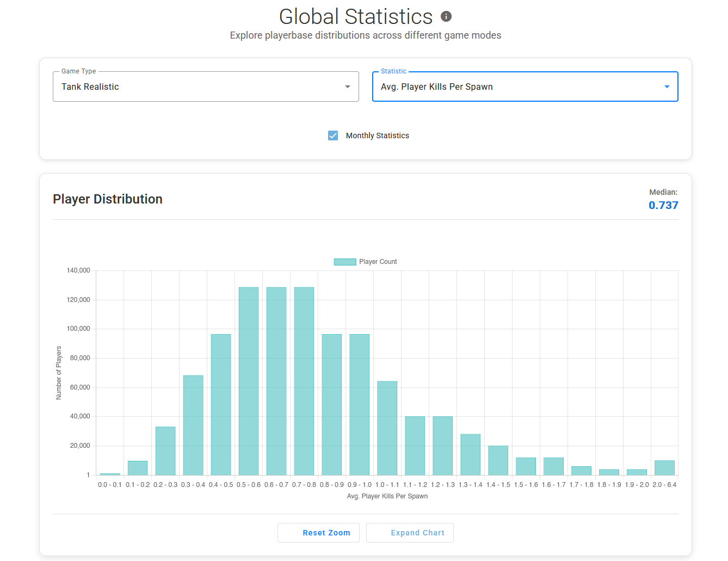This screenshot has height=561, width=728.
Task: Click the 20,000 y-axis tick label
Action: [x=80, y=446]
